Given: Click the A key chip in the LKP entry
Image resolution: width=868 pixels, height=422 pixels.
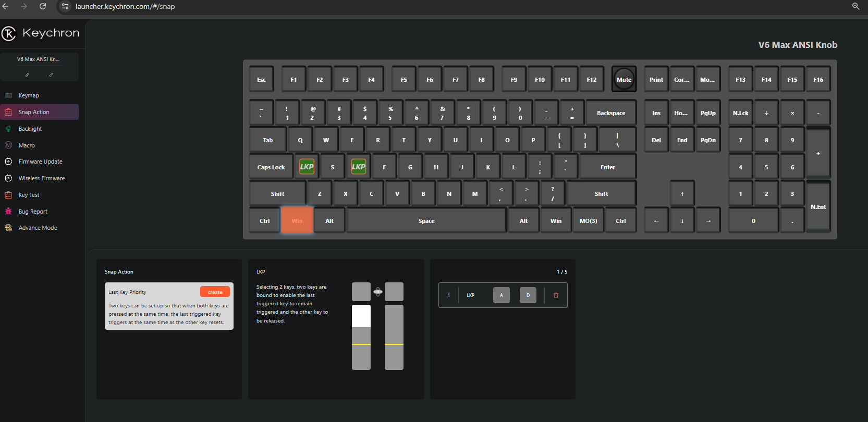Looking at the screenshot, I should (x=502, y=295).
